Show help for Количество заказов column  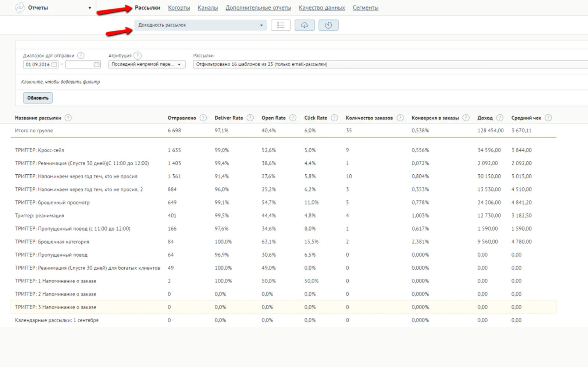pyautogui.click(x=400, y=118)
